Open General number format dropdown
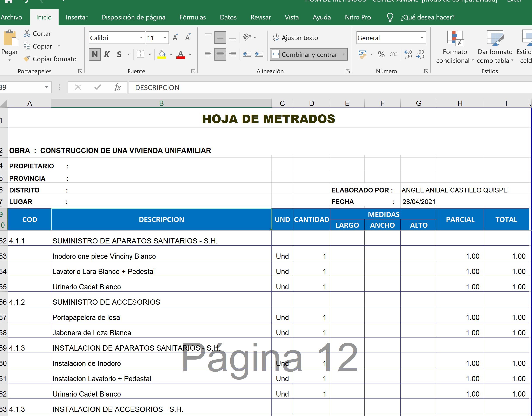 pyautogui.click(x=422, y=38)
